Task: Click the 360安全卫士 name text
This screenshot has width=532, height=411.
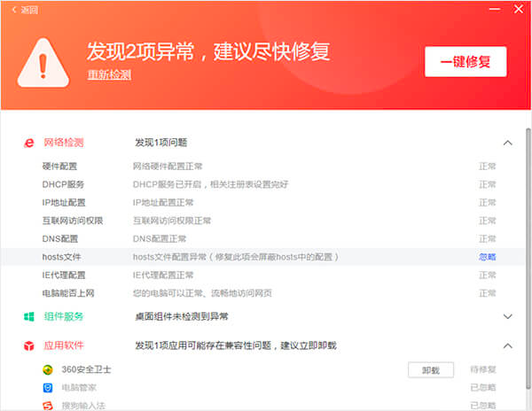Action: pos(86,369)
